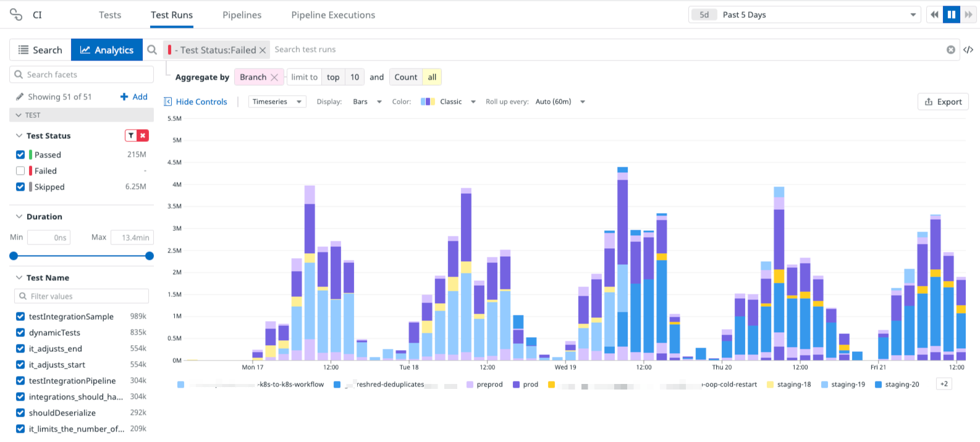Uncheck the dynamicTests test name
Screen dimensions: 980x442
click(x=20, y=333)
